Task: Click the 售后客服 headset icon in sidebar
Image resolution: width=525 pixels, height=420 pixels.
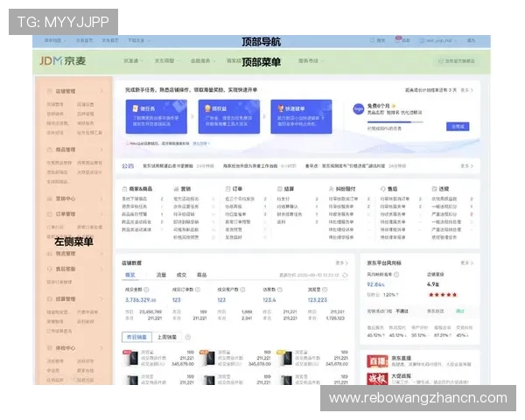Action: (x=50, y=269)
